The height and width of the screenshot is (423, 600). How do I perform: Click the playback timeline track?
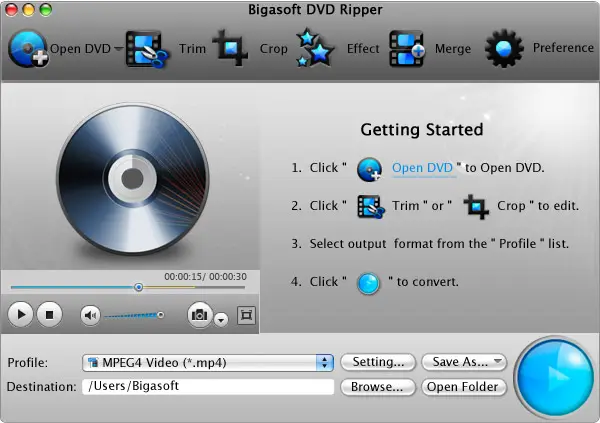pos(128,287)
